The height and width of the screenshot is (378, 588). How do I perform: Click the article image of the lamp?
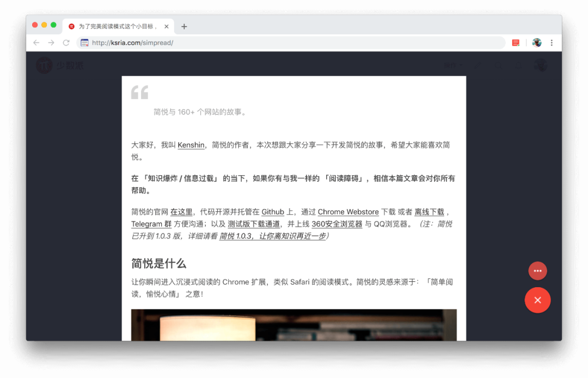click(294, 325)
